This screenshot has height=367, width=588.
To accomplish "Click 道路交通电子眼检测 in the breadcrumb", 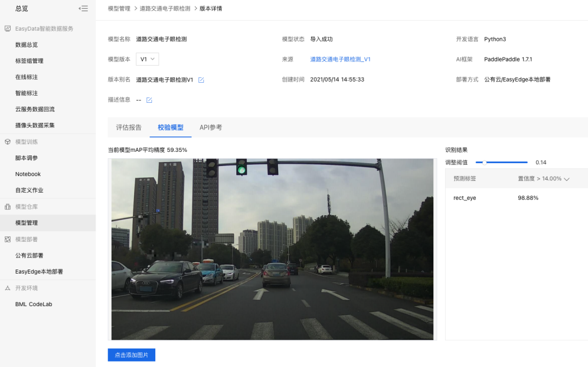I will [x=165, y=9].
